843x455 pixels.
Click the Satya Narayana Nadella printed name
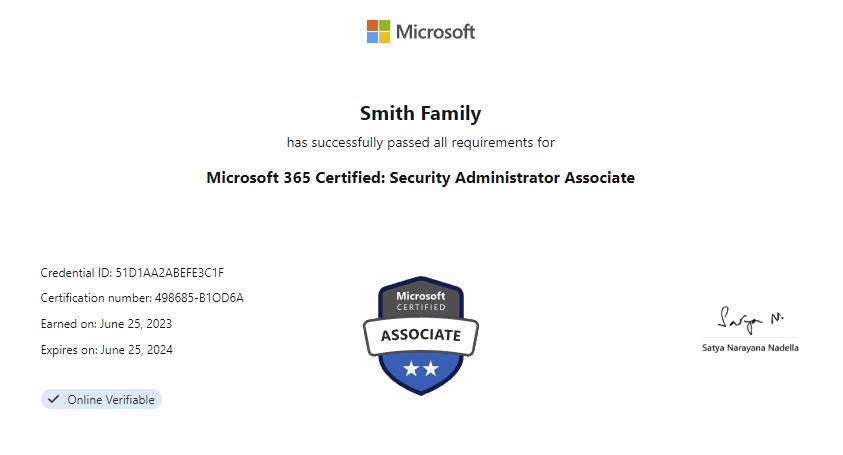[750, 348]
